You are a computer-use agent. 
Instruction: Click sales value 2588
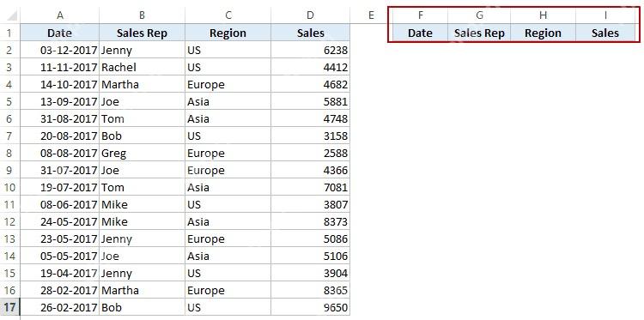311,153
